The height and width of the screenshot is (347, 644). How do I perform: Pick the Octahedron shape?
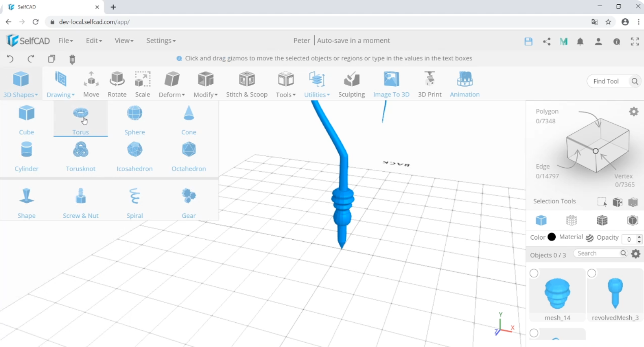click(189, 156)
